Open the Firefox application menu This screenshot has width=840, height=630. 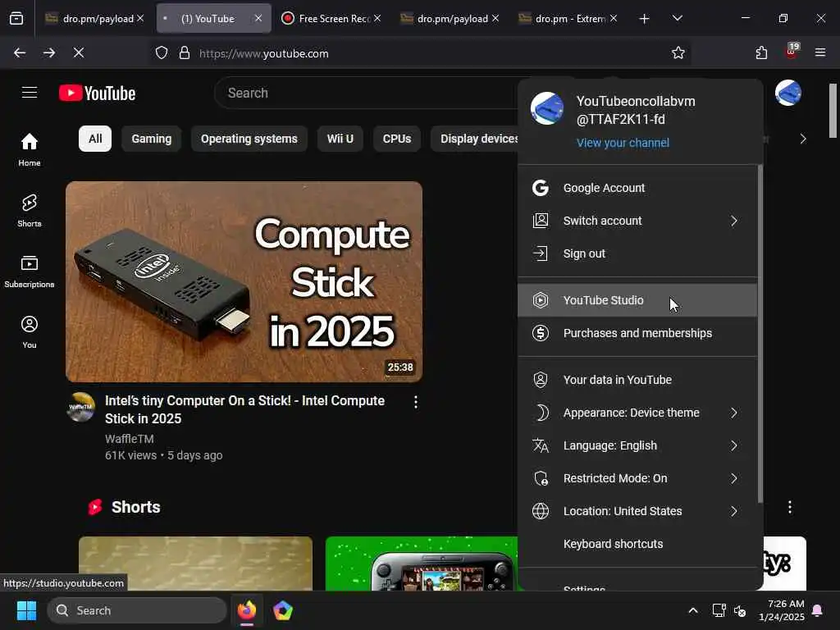coord(820,52)
